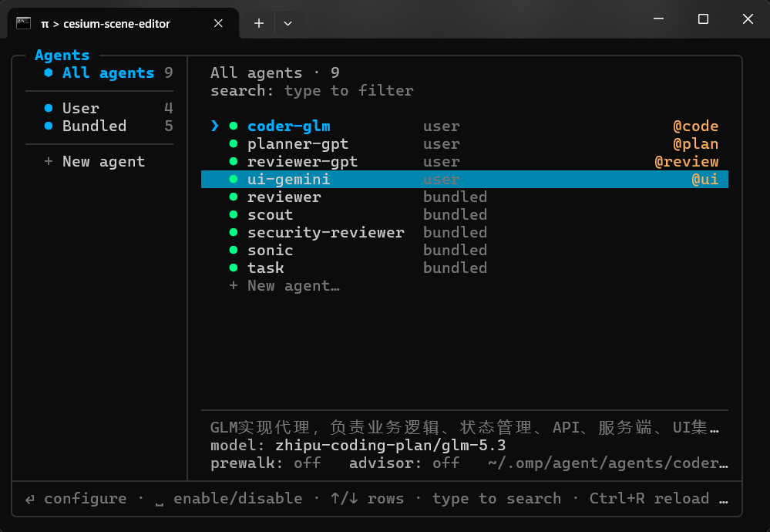Toggle the planner-gpt green status dot
The width and height of the screenshot is (770, 532).
coord(234,144)
